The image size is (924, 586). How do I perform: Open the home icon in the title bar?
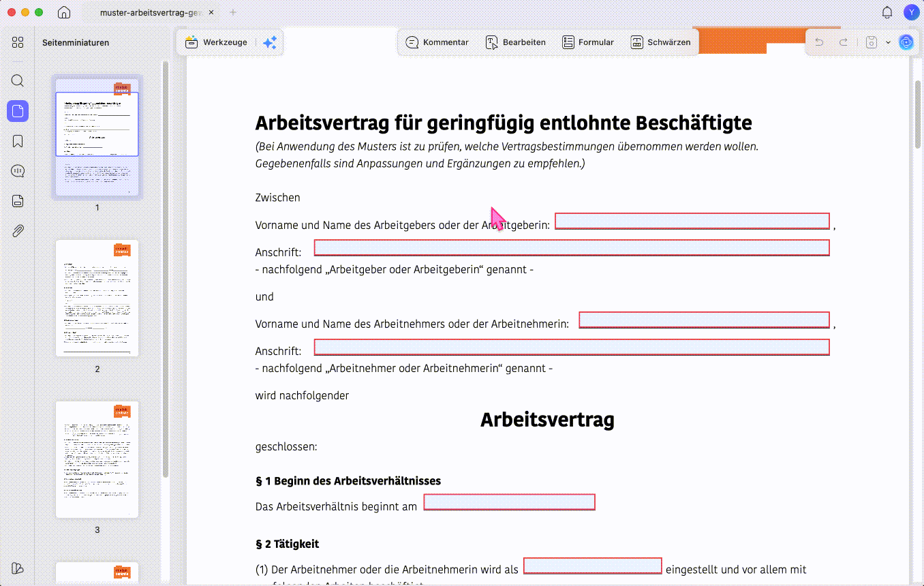[63, 12]
